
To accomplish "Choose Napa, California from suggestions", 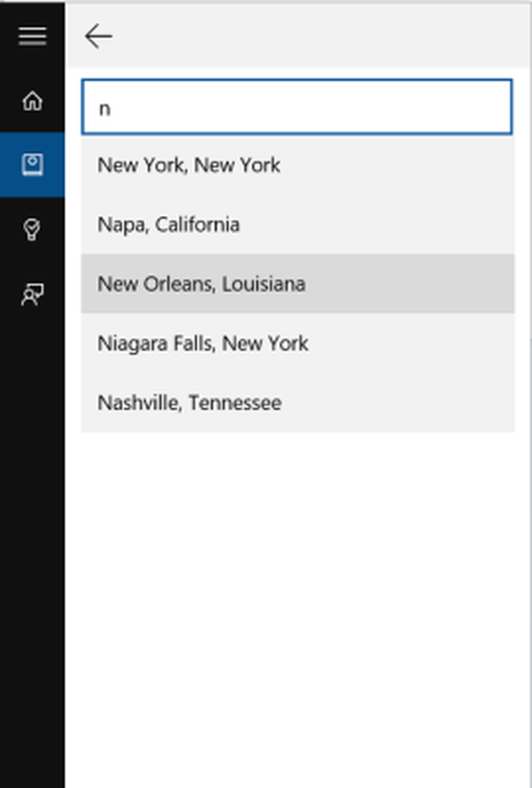I will 298,225.
